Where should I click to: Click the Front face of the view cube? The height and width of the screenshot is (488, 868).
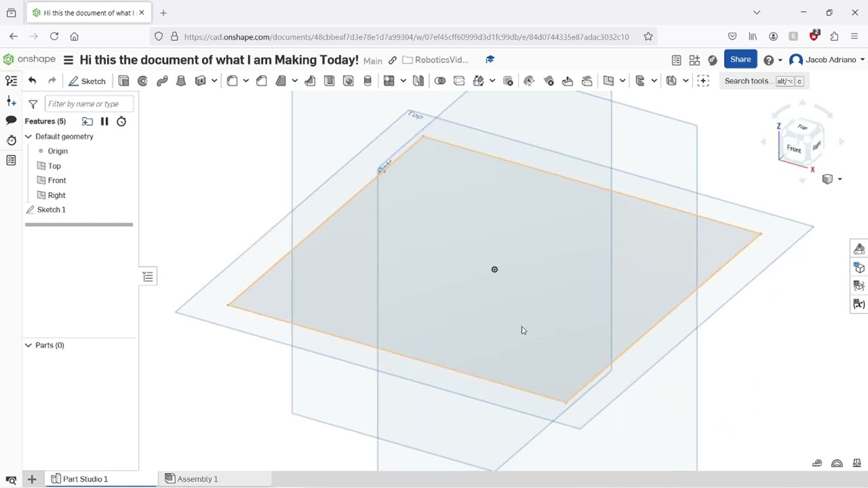[794, 148]
